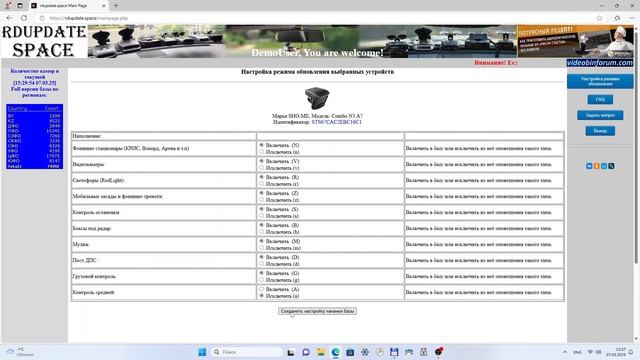Open the device identifier link

click(x=336, y=122)
